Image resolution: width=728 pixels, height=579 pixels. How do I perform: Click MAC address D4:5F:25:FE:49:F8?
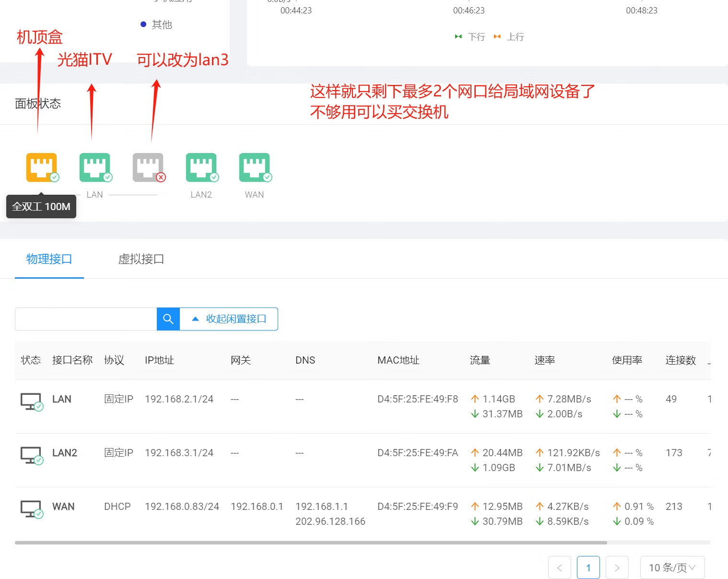[418, 399]
